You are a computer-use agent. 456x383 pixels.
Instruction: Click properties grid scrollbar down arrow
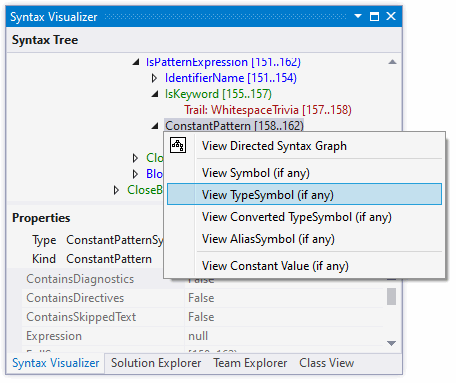[x=392, y=343]
